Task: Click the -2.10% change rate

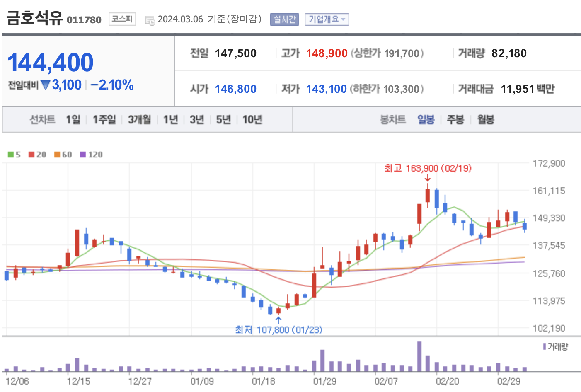Action: click(x=112, y=85)
